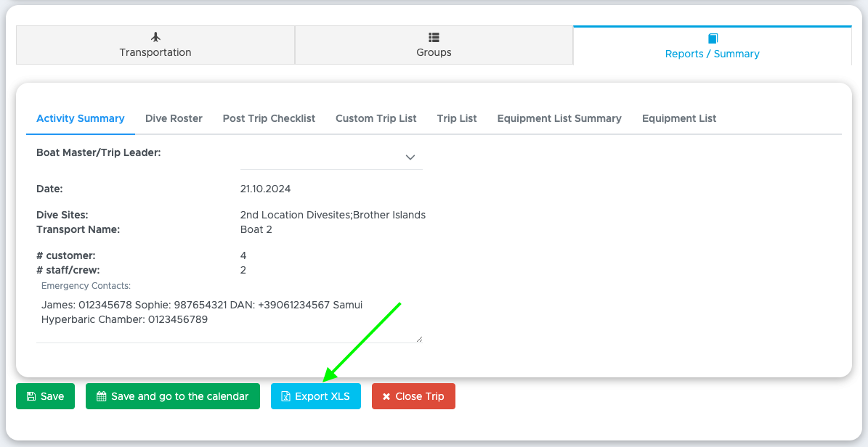Screen dimensions: 868x447
Task: Open the Post Trip Checklist sub-tab
Action: (269, 118)
